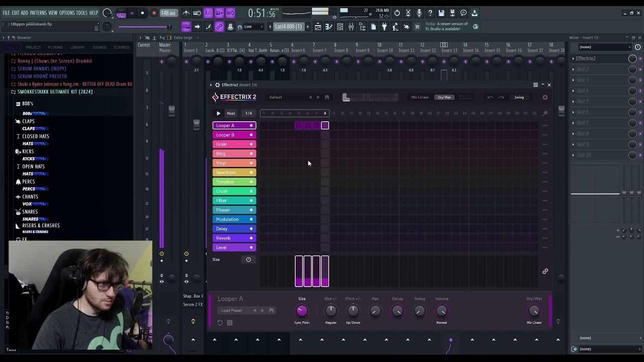Click the link icon beside the Size lane
This screenshot has width=644, height=362.
(545, 271)
